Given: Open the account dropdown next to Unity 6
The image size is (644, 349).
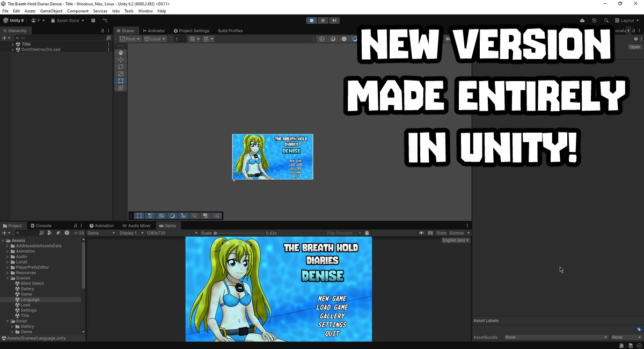Looking at the screenshot, I should [x=38, y=20].
